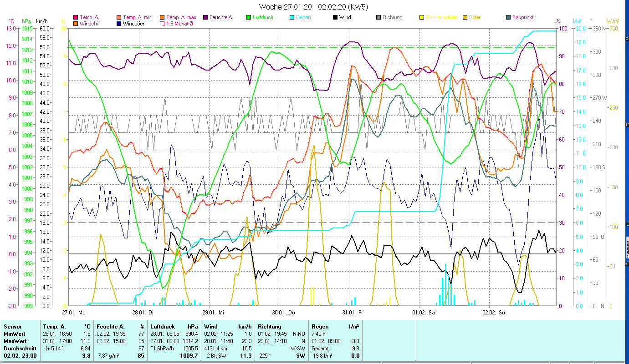
Task: Click the sunshine duration '7:40 h'
Action: tap(319, 334)
